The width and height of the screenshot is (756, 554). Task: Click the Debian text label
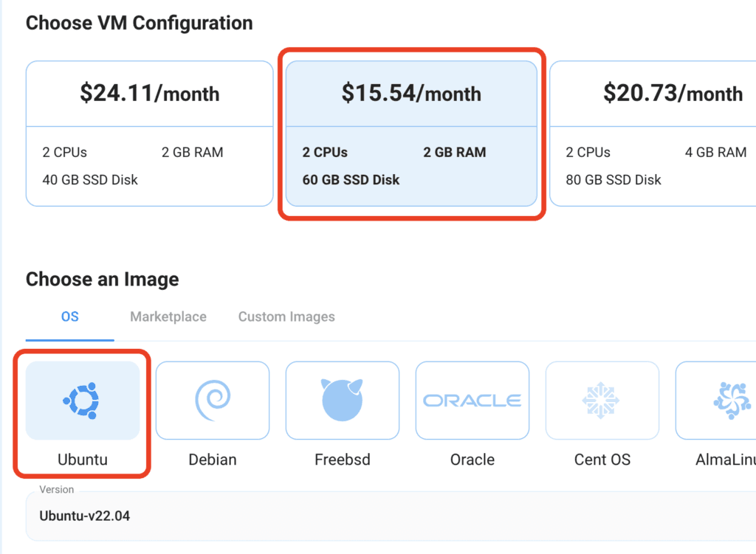(213, 460)
